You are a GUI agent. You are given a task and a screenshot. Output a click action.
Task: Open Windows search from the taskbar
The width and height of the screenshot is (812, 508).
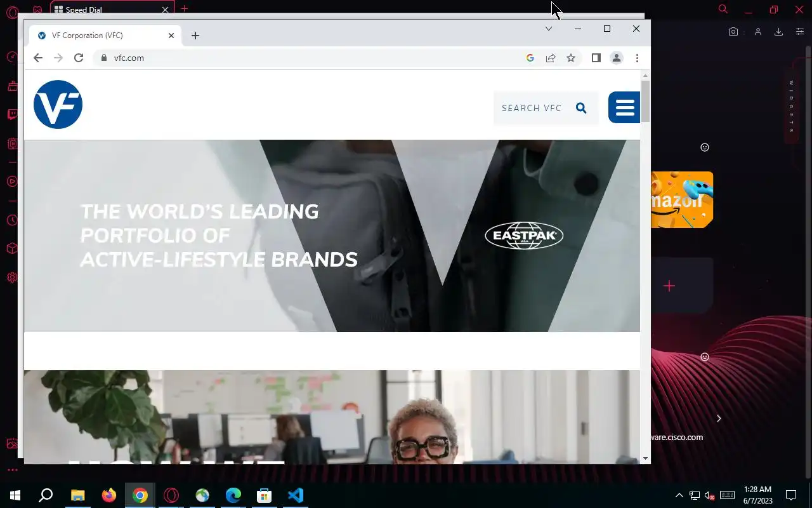coord(46,495)
